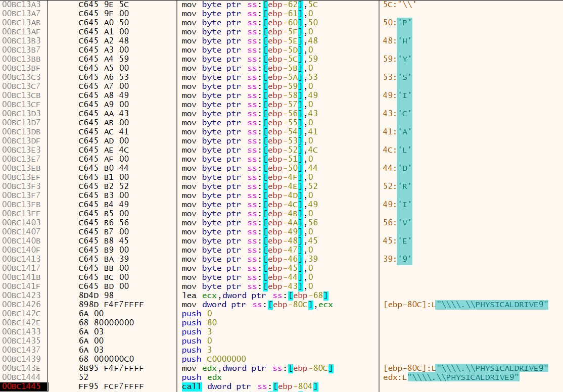Select opcode bytes C645 B8 45
563x392 pixels.
click(x=104, y=241)
